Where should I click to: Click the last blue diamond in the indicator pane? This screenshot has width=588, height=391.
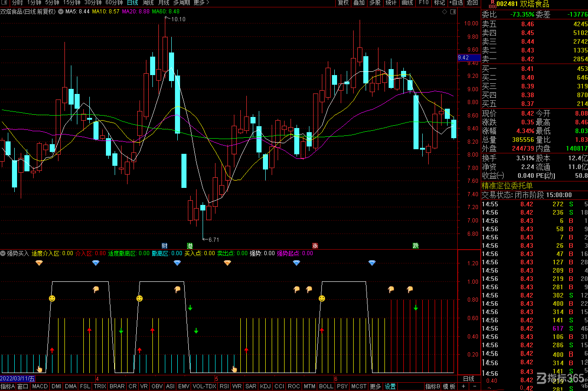(x=372, y=263)
